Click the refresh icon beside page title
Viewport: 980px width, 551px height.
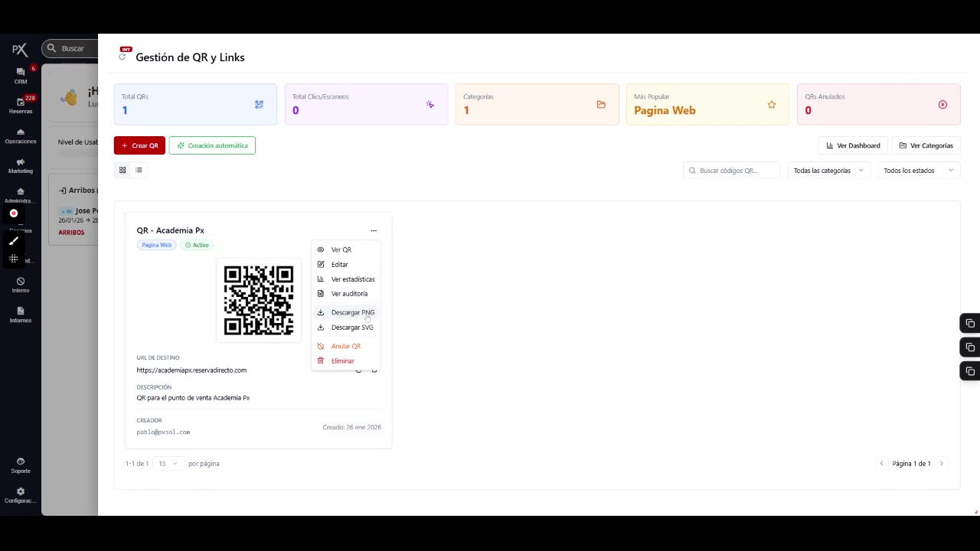click(x=122, y=57)
